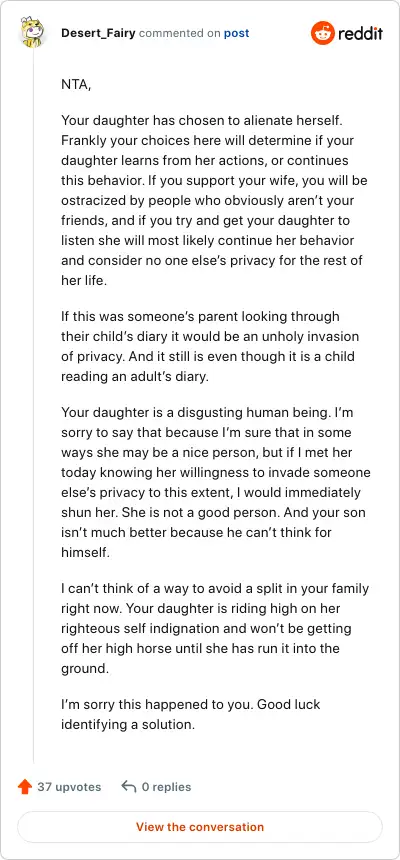Click the reddit wordmark text
This screenshot has height=860, width=400.
point(360,33)
